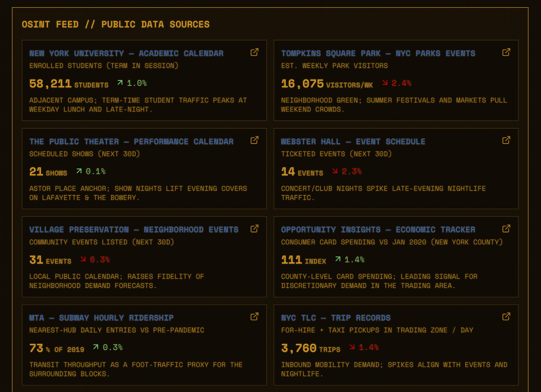The width and height of the screenshot is (541, 392).
Task: Follow Tompkins Square Park – NYC Parks Events link
Action: 378,53
